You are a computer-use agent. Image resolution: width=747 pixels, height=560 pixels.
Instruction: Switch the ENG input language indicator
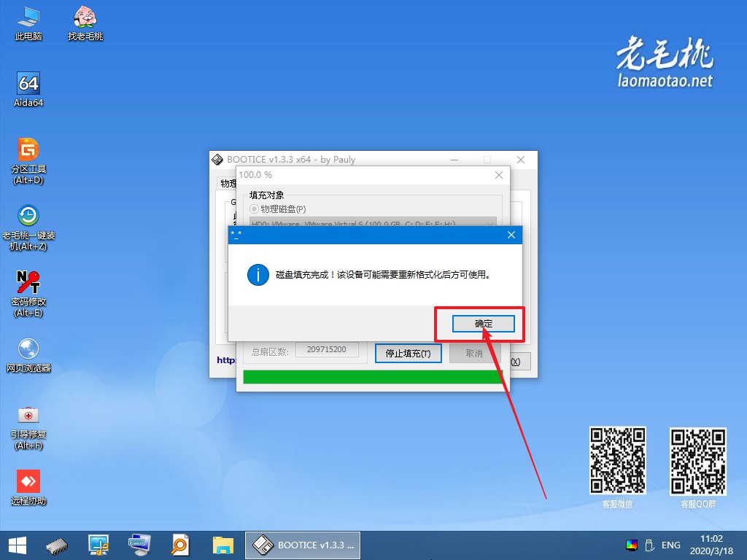point(671,545)
